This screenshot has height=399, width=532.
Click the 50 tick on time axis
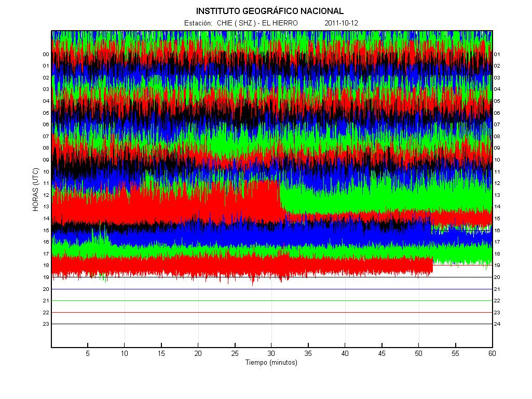(419, 353)
